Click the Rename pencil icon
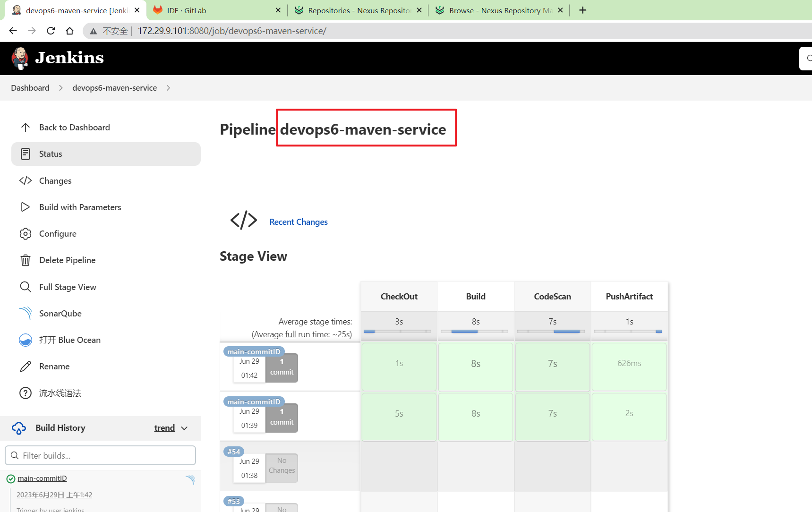This screenshot has width=812, height=512. (26, 367)
